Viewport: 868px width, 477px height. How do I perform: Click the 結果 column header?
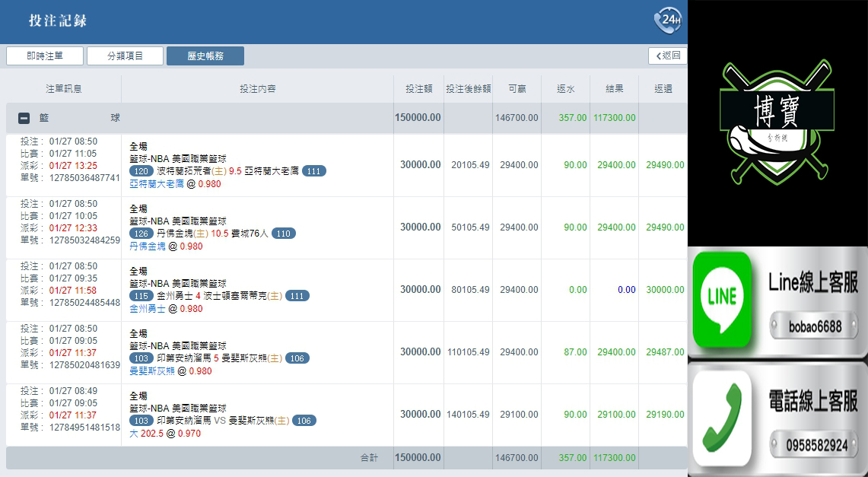pyautogui.click(x=614, y=89)
